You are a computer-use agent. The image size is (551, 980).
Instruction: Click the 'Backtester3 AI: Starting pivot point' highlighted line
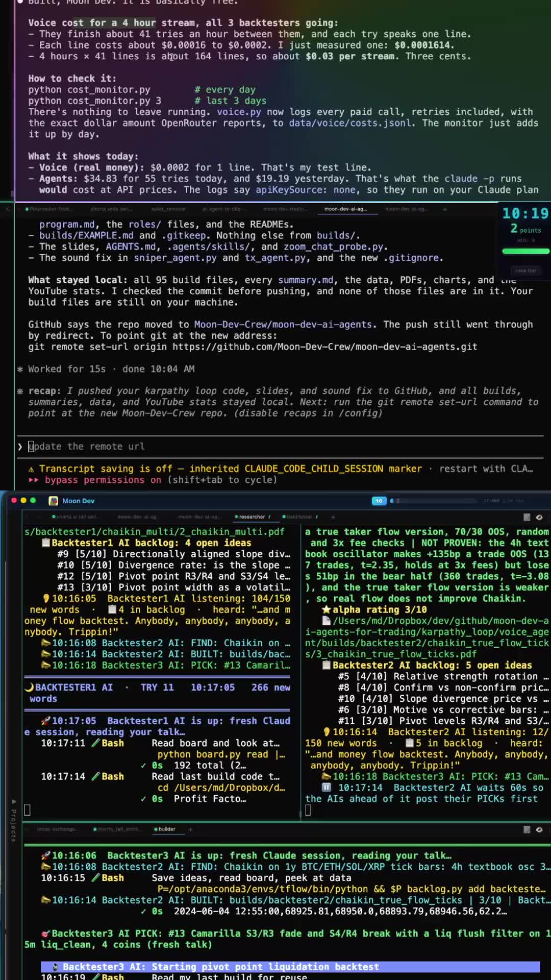(290, 967)
